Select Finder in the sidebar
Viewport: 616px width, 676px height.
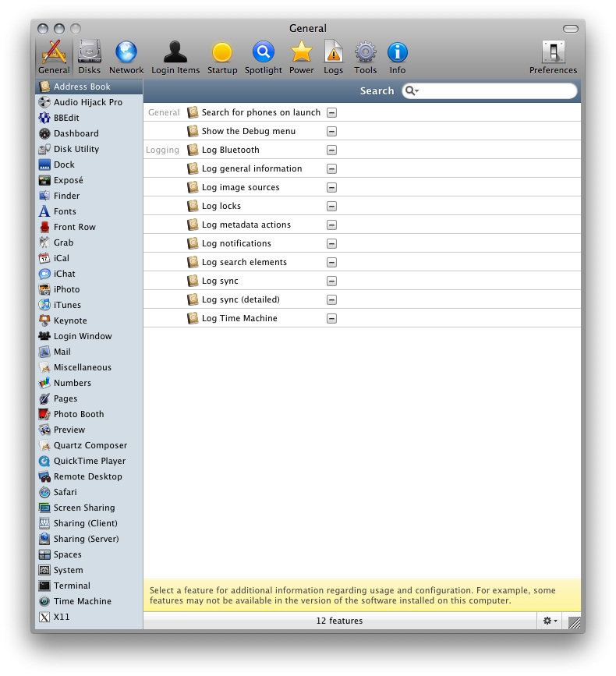click(x=89, y=196)
